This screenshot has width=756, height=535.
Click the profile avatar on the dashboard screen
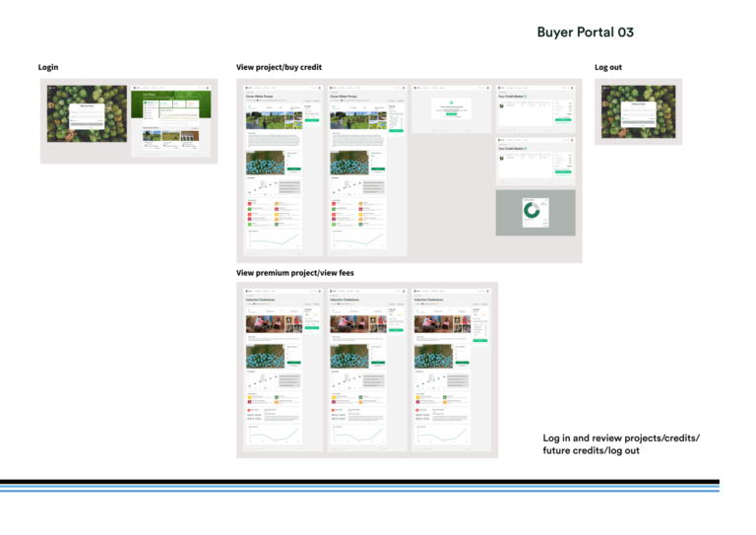[209, 89]
